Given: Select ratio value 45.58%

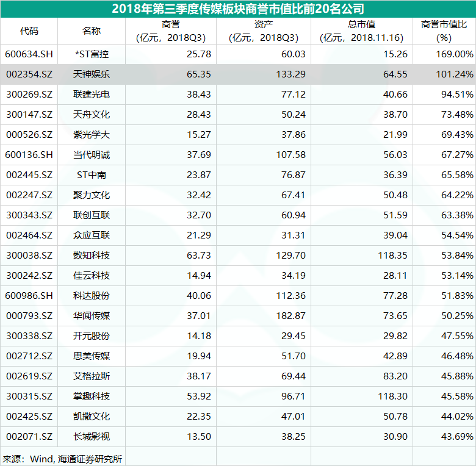Looking at the screenshot, I should pyautogui.click(x=457, y=396).
